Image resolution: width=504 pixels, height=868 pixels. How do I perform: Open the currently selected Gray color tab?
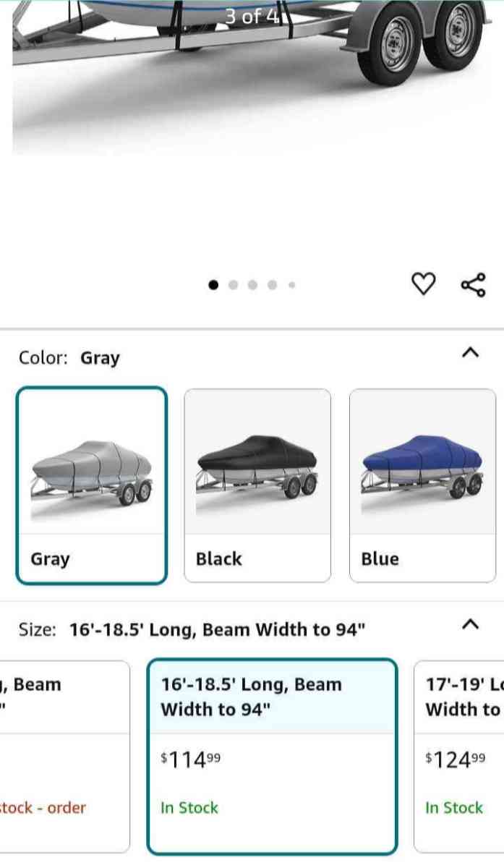point(91,483)
